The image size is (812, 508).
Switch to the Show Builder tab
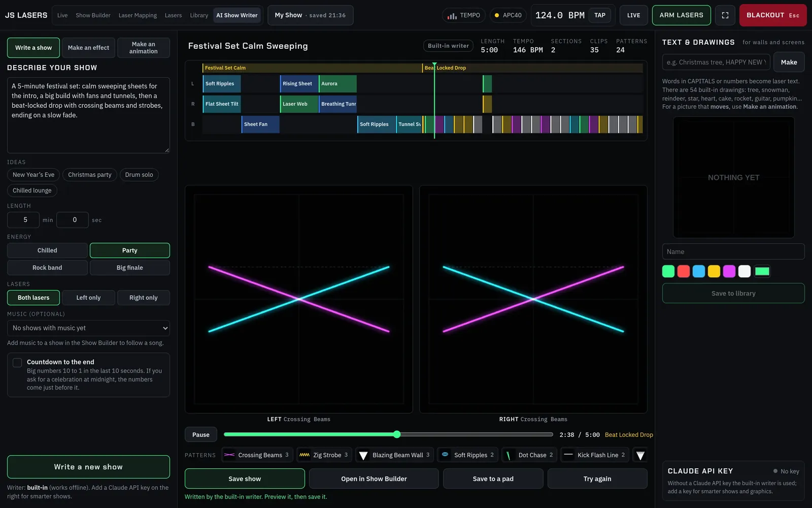pos(93,15)
